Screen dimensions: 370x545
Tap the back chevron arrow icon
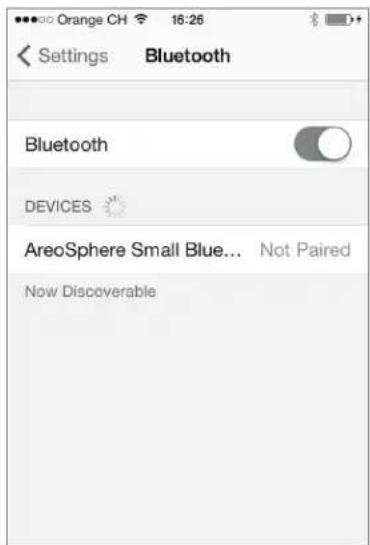[x=24, y=56]
